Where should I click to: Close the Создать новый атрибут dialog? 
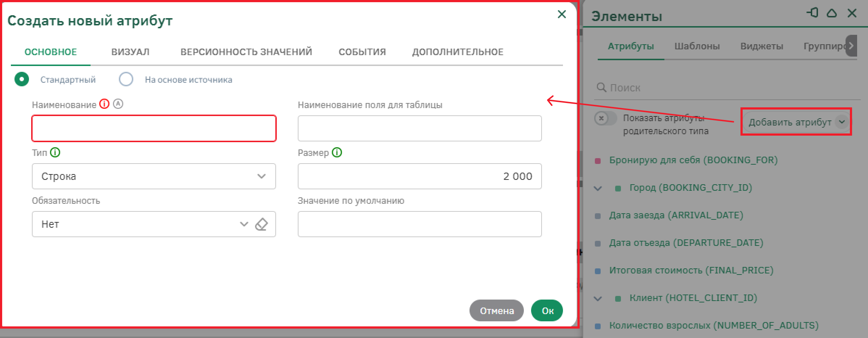(562, 14)
